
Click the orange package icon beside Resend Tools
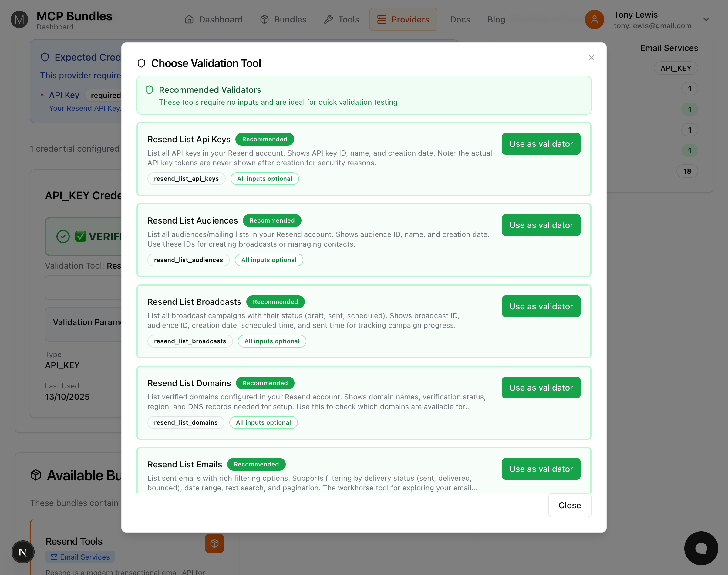point(214,543)
